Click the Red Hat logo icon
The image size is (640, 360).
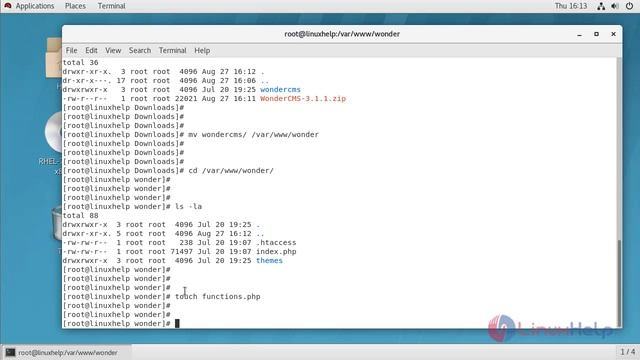pos(8,6)
